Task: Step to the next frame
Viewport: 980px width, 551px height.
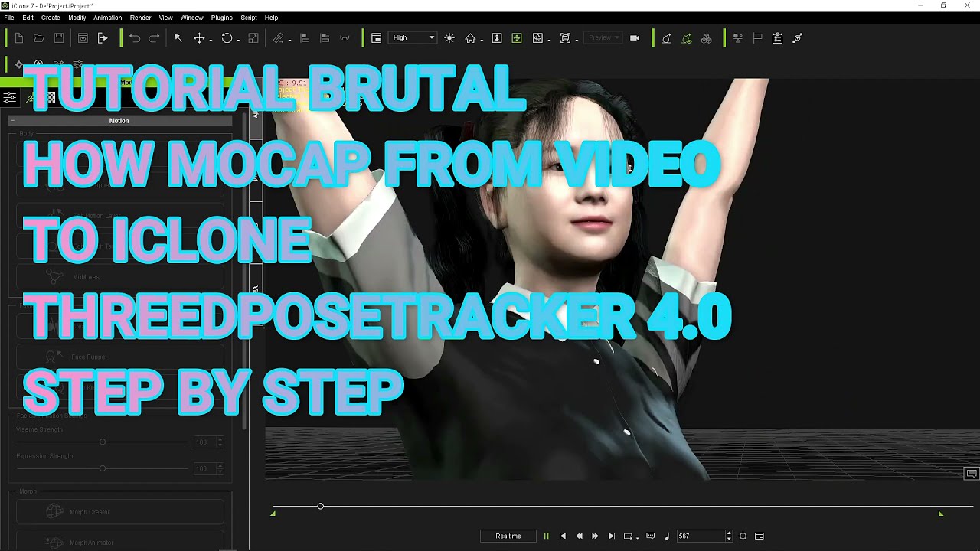Action: click(x=595, y=536)
